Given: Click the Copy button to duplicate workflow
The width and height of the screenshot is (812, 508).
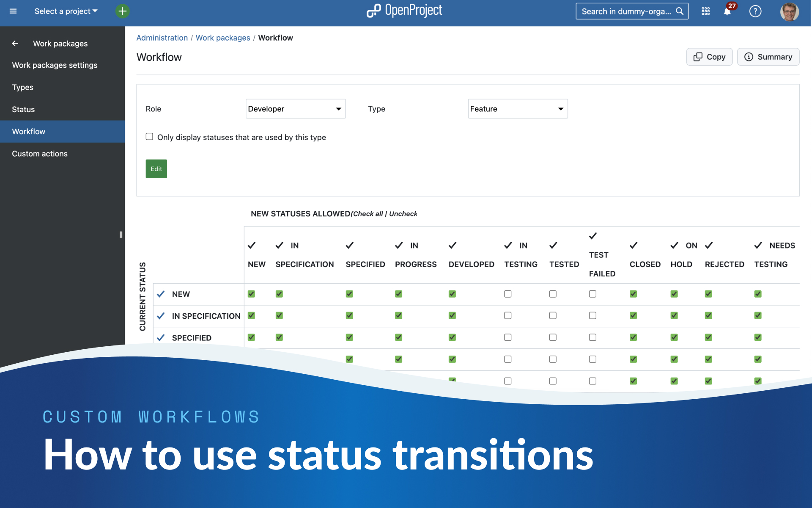Looking at the screenshot, I should pyautogui.click(x=709, y=57).
